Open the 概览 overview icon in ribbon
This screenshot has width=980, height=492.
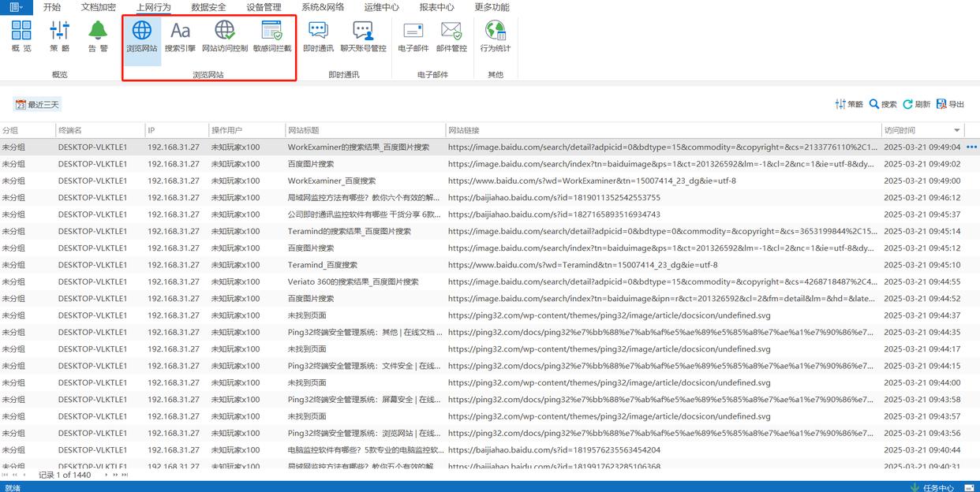[21, 36]
